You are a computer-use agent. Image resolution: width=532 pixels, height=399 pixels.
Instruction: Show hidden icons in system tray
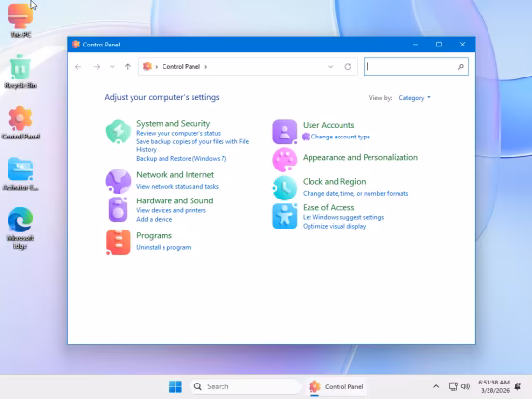436,386
